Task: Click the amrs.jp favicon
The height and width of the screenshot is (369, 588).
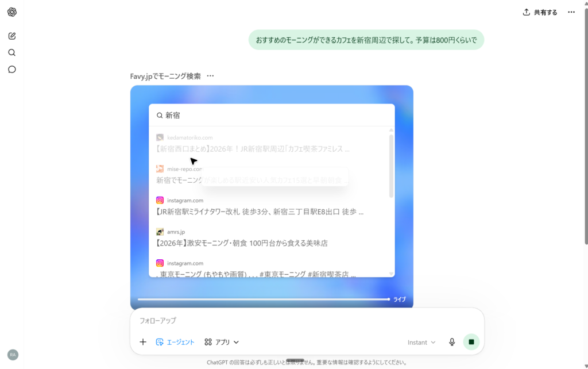Action: pyautogui.click(x=160, y=232)
